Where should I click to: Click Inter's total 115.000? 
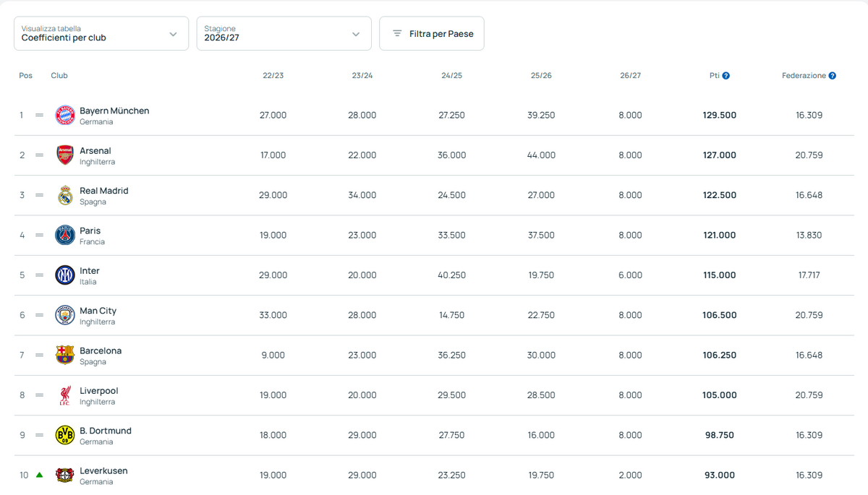point(720,275)
